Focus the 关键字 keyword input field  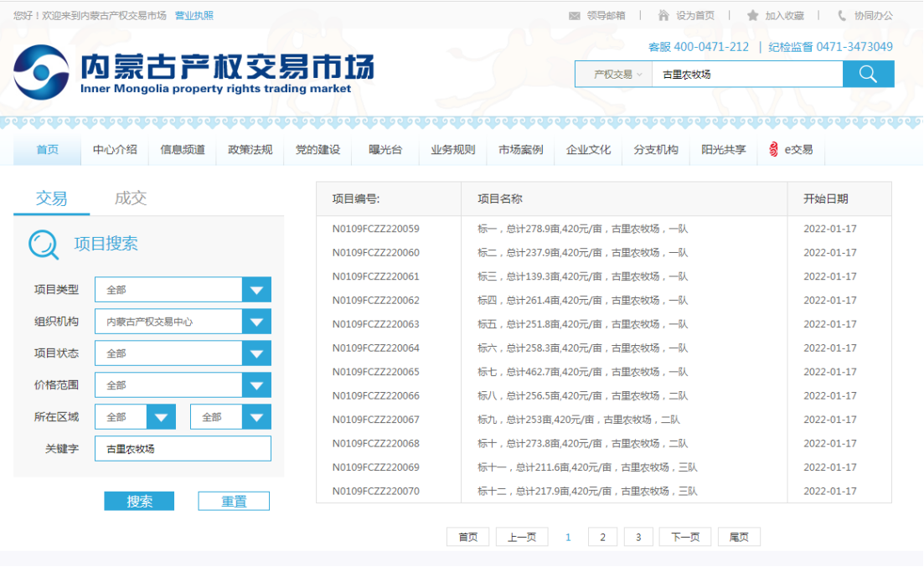tap(183, 449)
